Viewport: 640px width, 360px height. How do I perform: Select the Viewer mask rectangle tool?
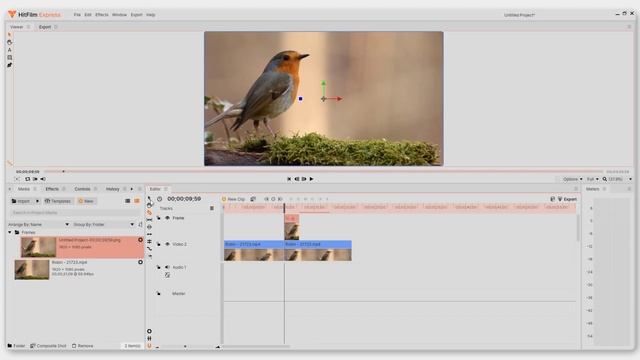pyautogui.click(x=9, y=58)
